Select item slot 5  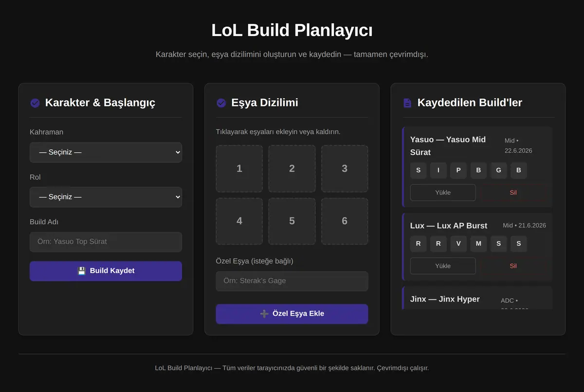[x=292, y=221]
